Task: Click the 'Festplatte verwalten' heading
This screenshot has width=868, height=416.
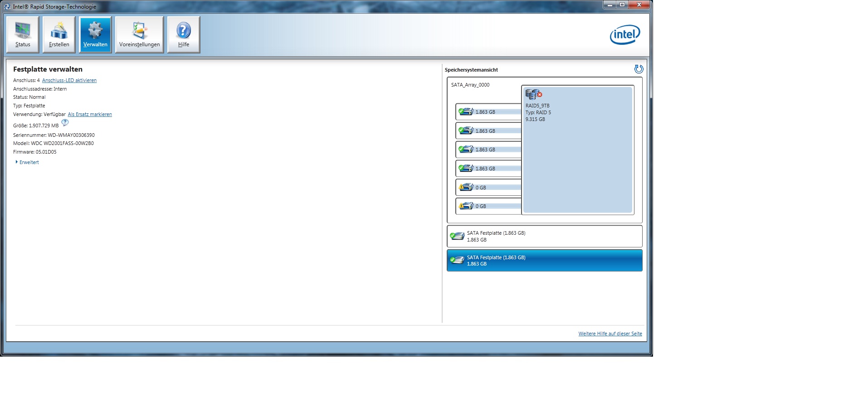Action: [48, 69]
